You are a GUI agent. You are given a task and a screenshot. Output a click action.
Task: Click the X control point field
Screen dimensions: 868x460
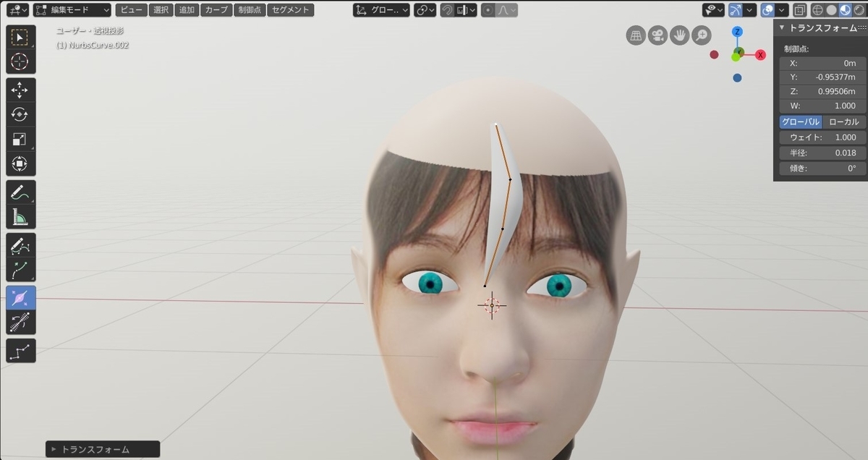click(822, 63)
